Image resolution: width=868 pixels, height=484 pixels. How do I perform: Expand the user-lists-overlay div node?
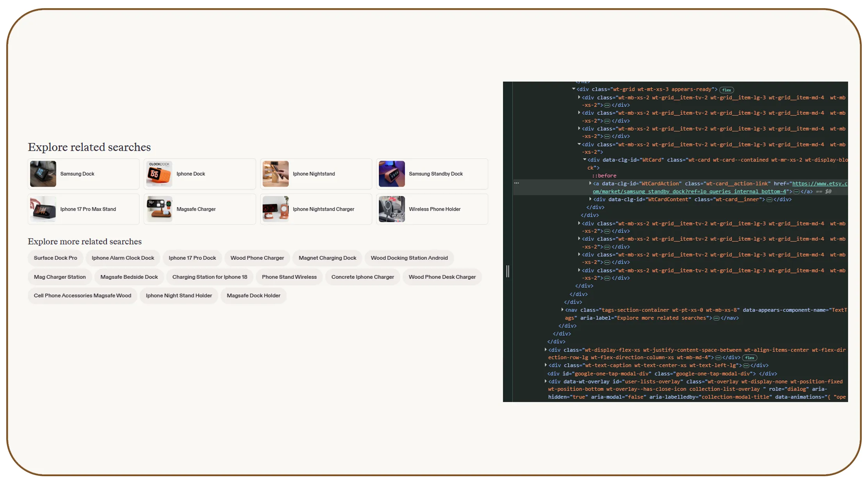pyautogui.click(x=545, y=381)
